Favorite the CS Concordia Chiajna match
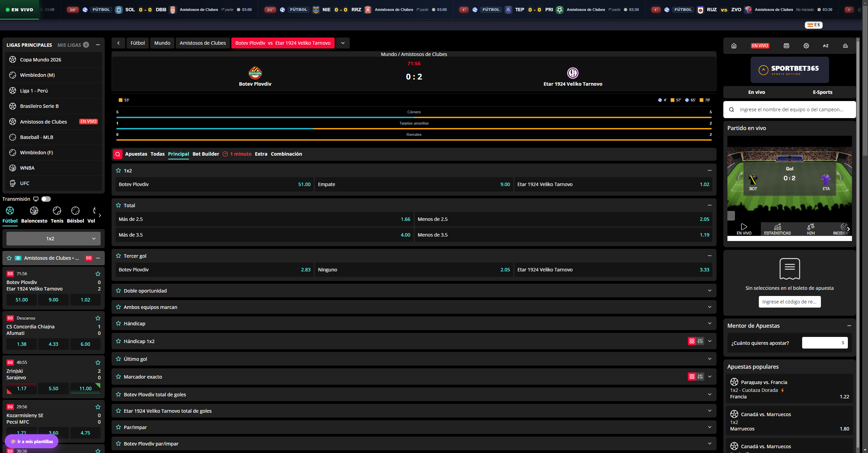This screenshot has height=453, width=868. coord(98,318)
